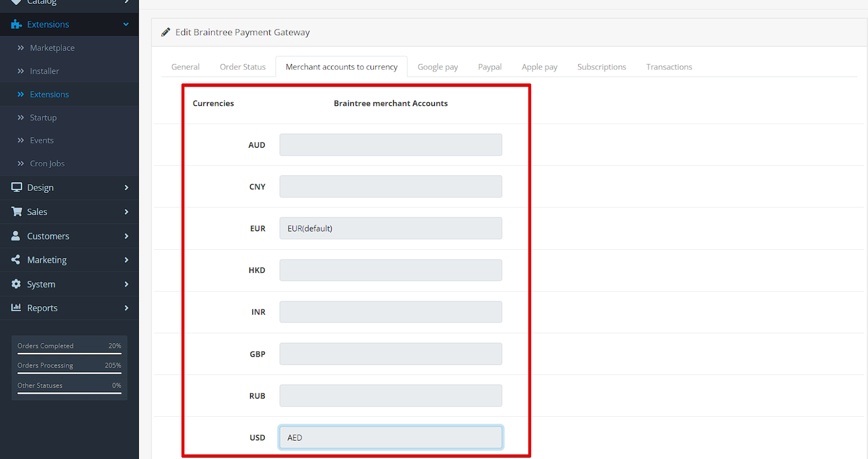Screen dimensions: 868x459
Task: Click the Marketing share icon
Action: click(x=16, y=260)
